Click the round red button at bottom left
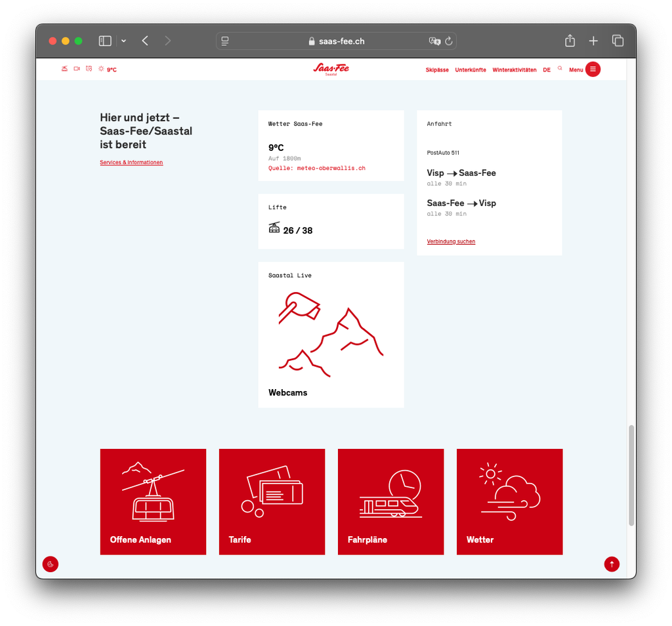Viewport: 672px width, 626px height. pos(51,564)
